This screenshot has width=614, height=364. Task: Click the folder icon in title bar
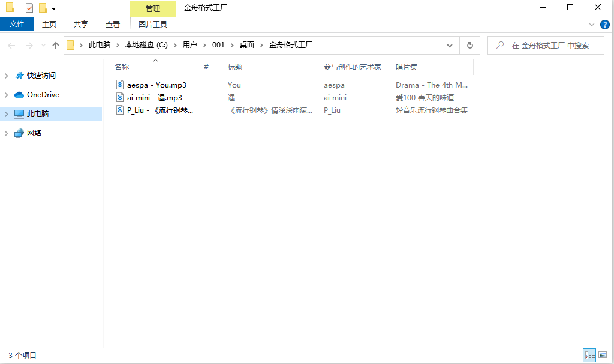tap(10, 7)
